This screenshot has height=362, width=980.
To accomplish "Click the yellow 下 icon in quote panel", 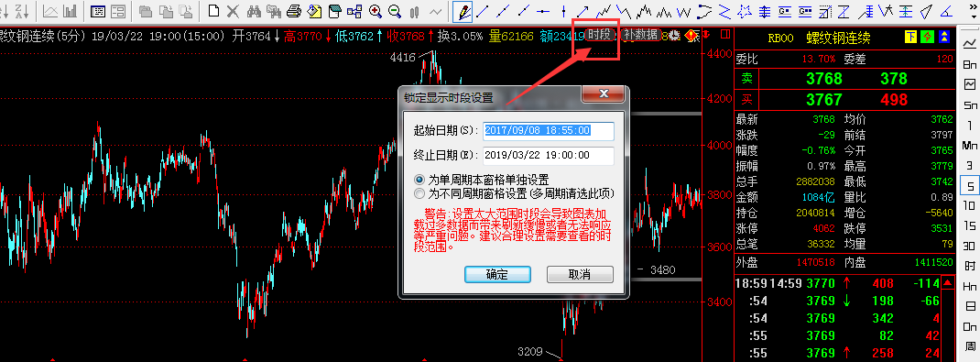I will pyautogui.click(x=911, y=38).
